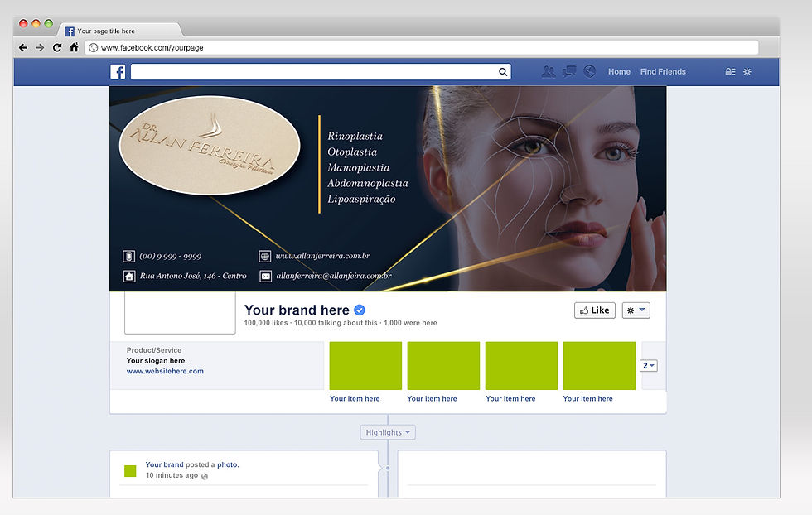The width and height of the screenshot is (812, 515).
Task: Open Find Friends in the top bar
Action: coord(663,71)
